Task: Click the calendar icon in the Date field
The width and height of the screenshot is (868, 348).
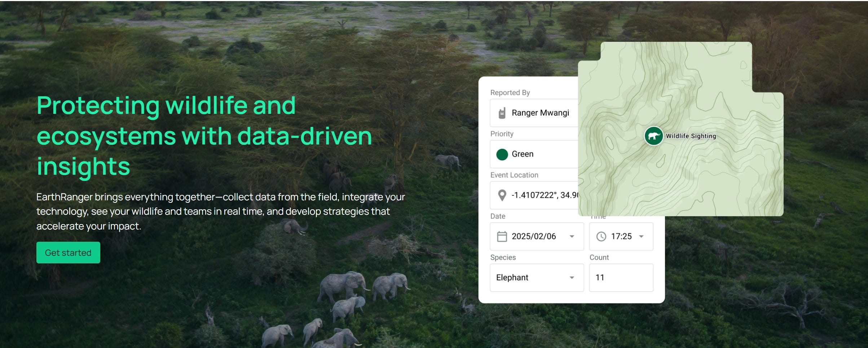Action: click(502, 236)
